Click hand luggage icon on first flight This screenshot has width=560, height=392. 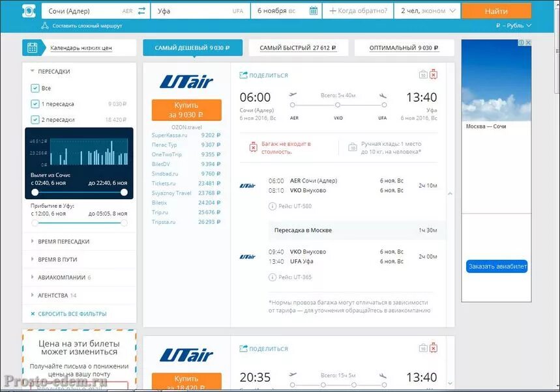click(x=423, y=74)
